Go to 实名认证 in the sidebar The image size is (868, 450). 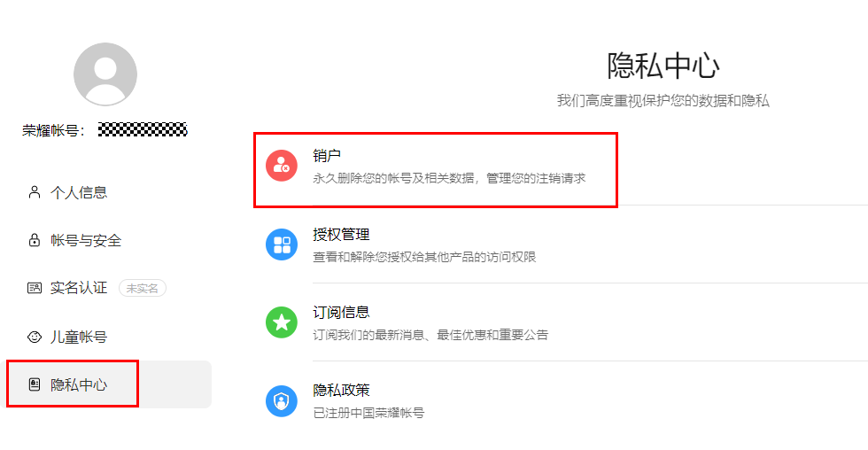108,289
